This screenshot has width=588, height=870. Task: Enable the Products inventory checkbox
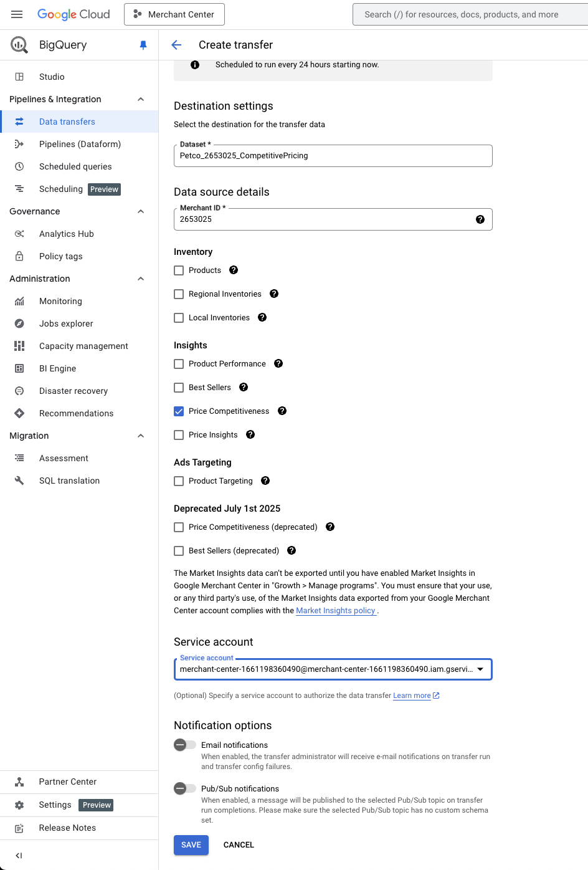(179, 270)
